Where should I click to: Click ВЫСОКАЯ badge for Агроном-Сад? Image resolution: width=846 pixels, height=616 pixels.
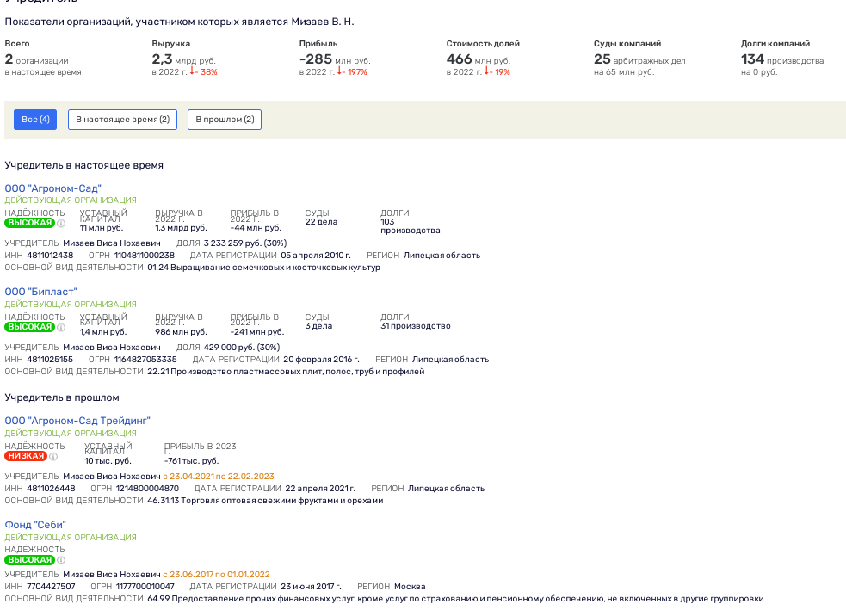(29, 223)
